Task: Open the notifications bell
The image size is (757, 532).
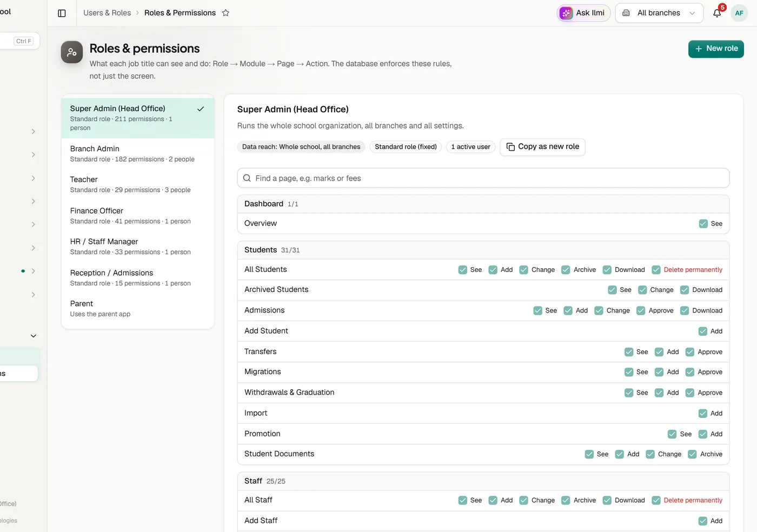Action: [x=717, y=13]
